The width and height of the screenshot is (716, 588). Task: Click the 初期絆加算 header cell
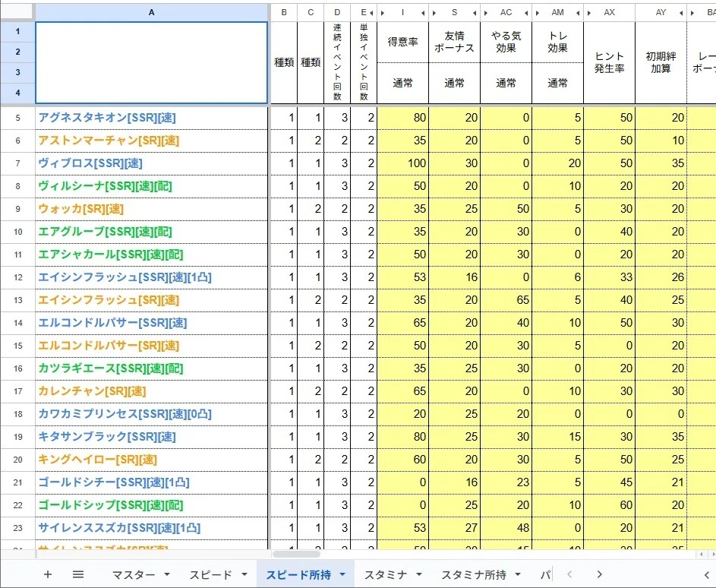pos(661,62)
